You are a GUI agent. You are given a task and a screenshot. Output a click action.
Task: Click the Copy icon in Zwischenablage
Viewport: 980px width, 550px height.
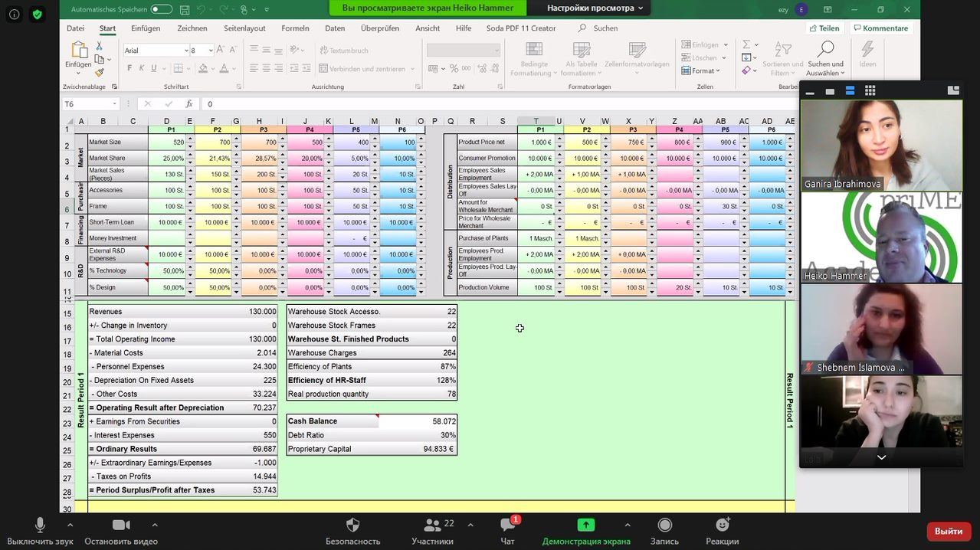point(99,59)
